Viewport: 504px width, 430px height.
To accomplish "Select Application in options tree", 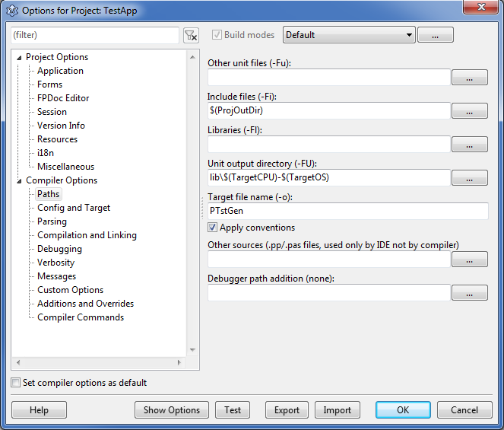I will pos(60,71).
